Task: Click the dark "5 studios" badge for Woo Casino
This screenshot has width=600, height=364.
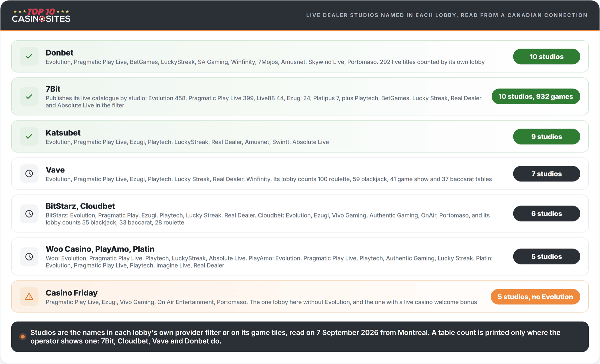Action: [x=547, y=256]
